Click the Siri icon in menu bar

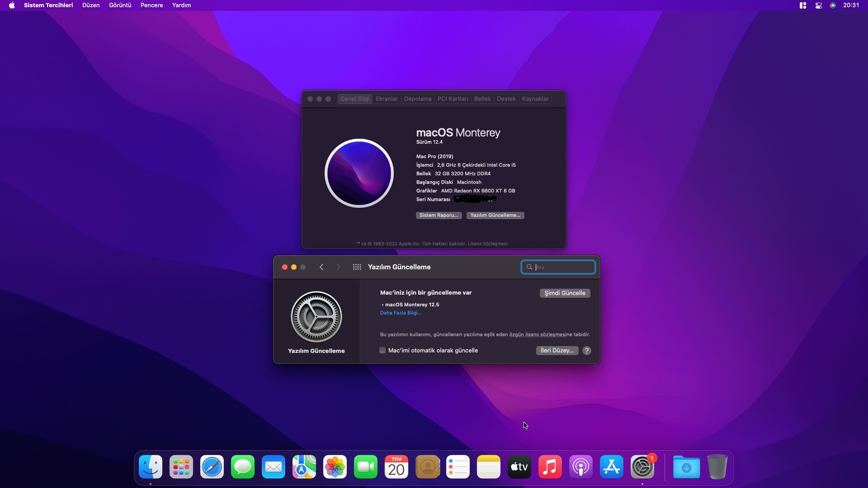833,5
